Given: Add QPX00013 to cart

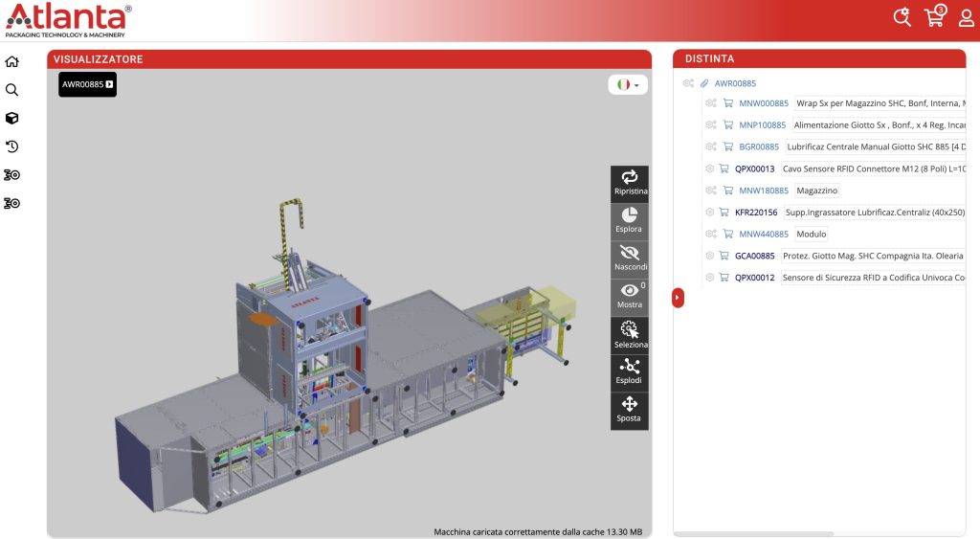Looking at the screenshot, I should [724, 168].
